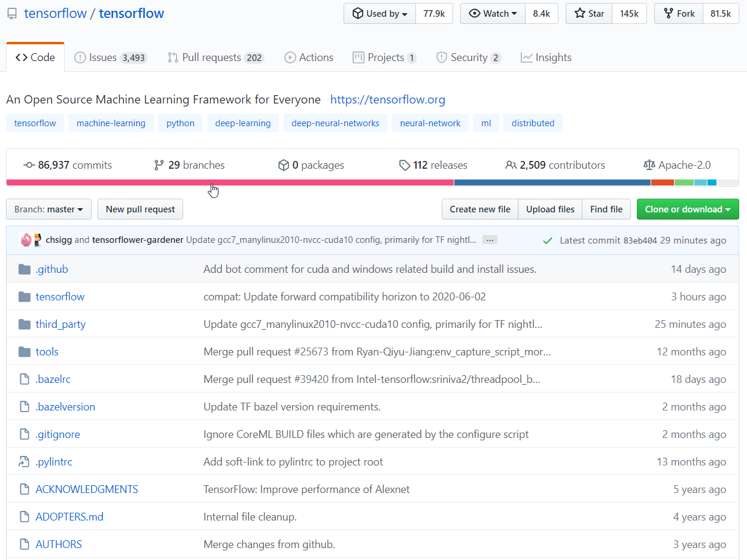Click the AUTHORS file icon
Viewport: 747px width, 560px height.
tap(25, 544)
